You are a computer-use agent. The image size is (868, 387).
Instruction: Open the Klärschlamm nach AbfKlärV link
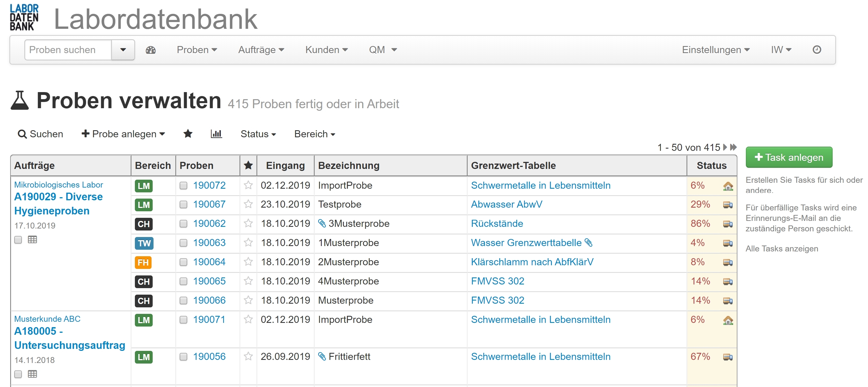[532, 262]
